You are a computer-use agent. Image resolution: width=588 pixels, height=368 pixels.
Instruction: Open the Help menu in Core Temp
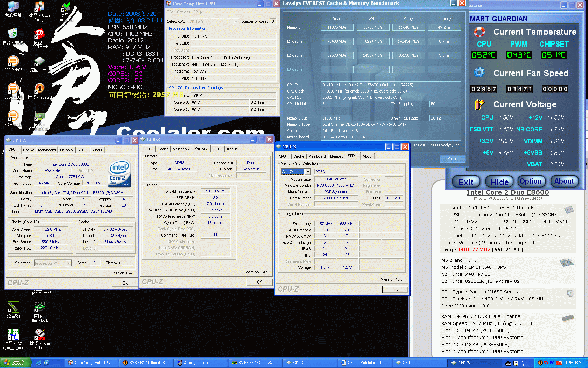tap(198, 12)
